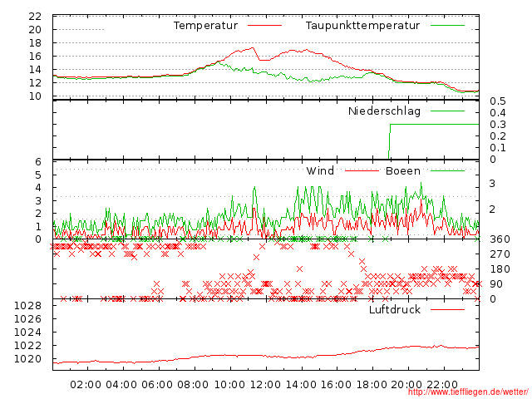Click the 270 wind direction axis value
This screenshot has height=399, width=532.
tap(500, 254)
